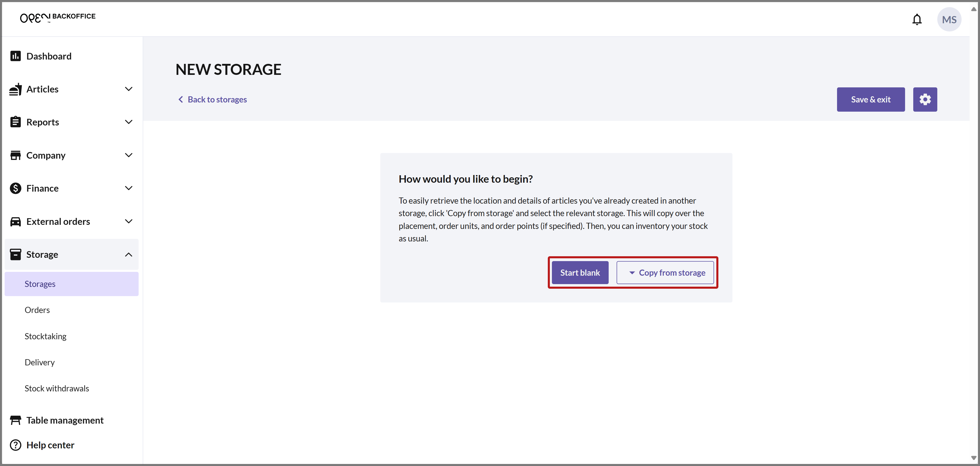Click the Save & exit button
Screen dimensions: 980x466
[x=871, y=100]
